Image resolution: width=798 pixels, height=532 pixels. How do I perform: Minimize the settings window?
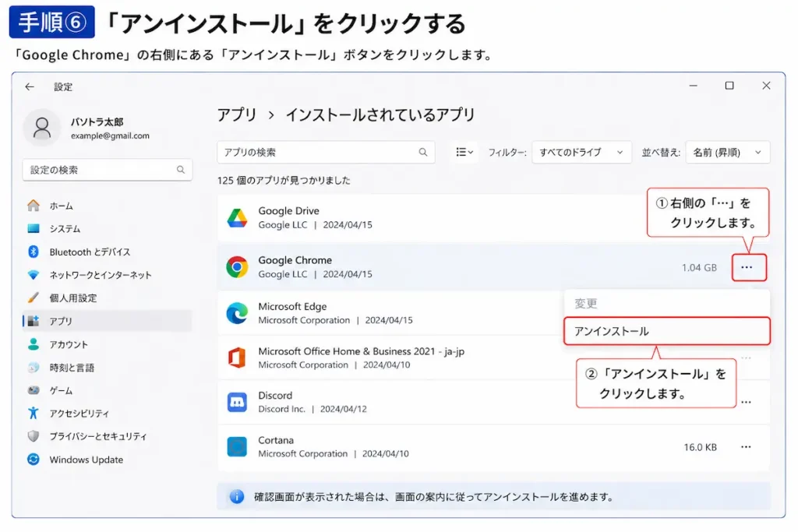pos(693,86)
